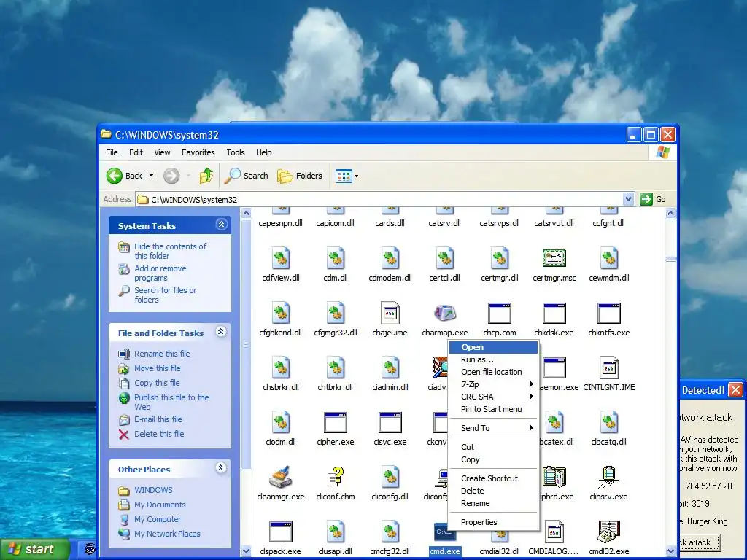Expand the Send To submenu
The height and width of the screenshot is (560, 747).
click(492, 428)
